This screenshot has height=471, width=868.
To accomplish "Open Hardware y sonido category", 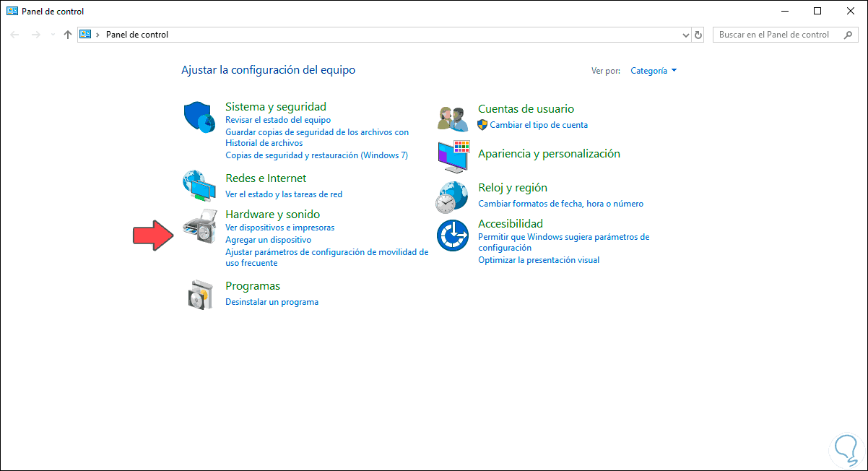I will pos(272,215).
